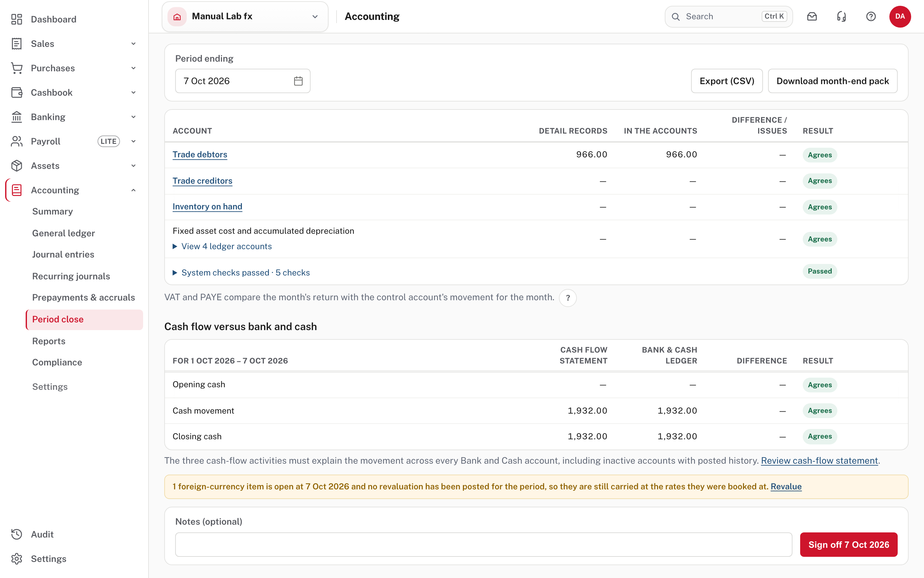
Task: Open the Trade debtors link
Action: point(200,154)
